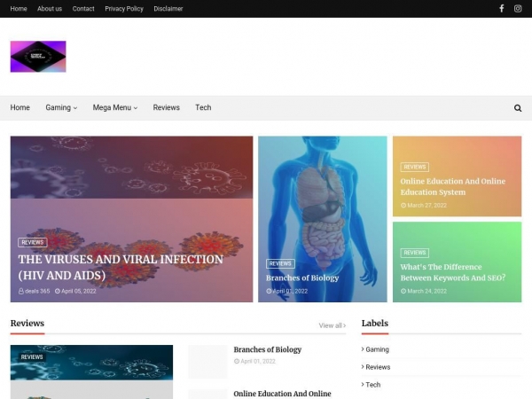532x399 pixels.
Task: Open Tech label in Labels list
Action: coord(373,385)
